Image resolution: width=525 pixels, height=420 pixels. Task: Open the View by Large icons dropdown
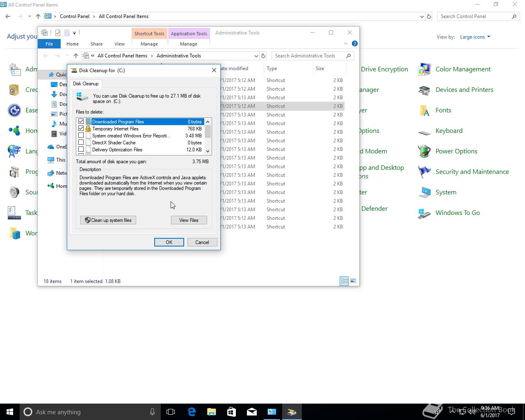[475, 37]
